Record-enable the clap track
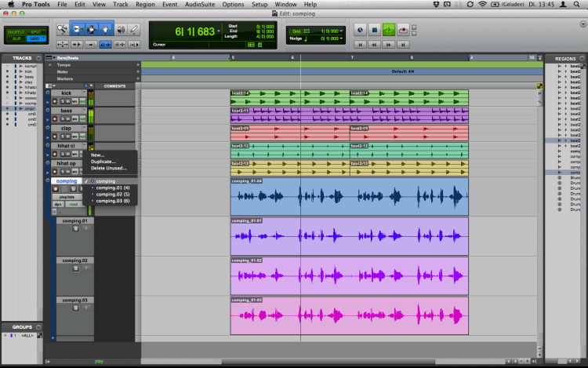The width and height of the screenshot is (588, 368). pyautogui.click(x=55, y=137)
